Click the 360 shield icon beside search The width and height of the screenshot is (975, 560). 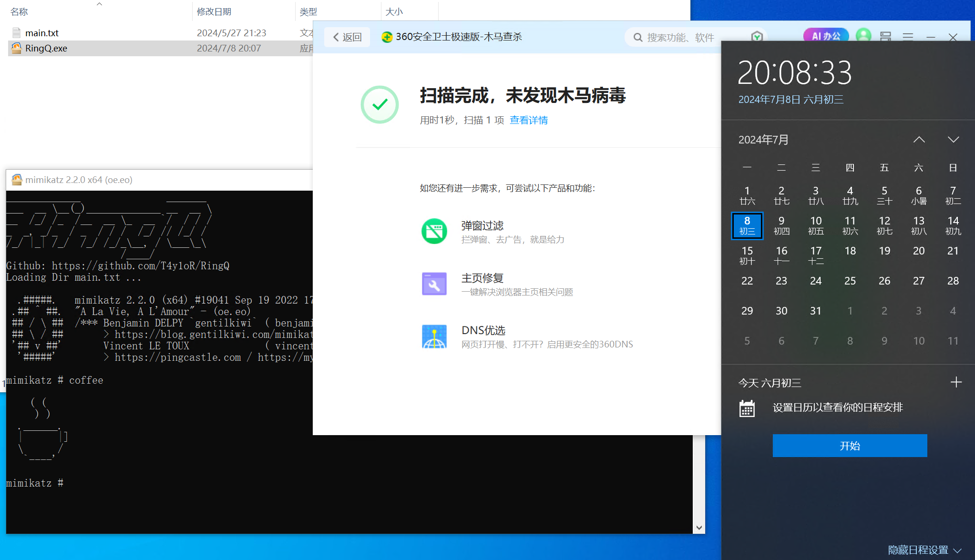tap(757, 37)
